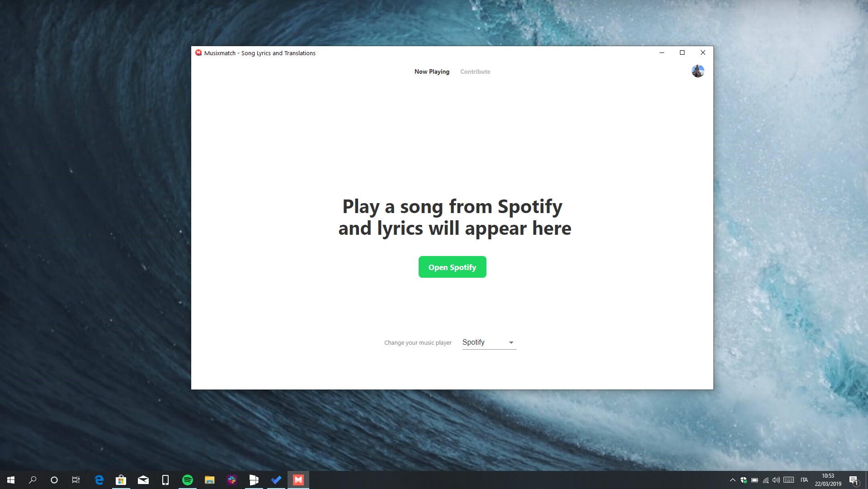
Task: Click the Open Spotify button
Action: tap(452, 267)
